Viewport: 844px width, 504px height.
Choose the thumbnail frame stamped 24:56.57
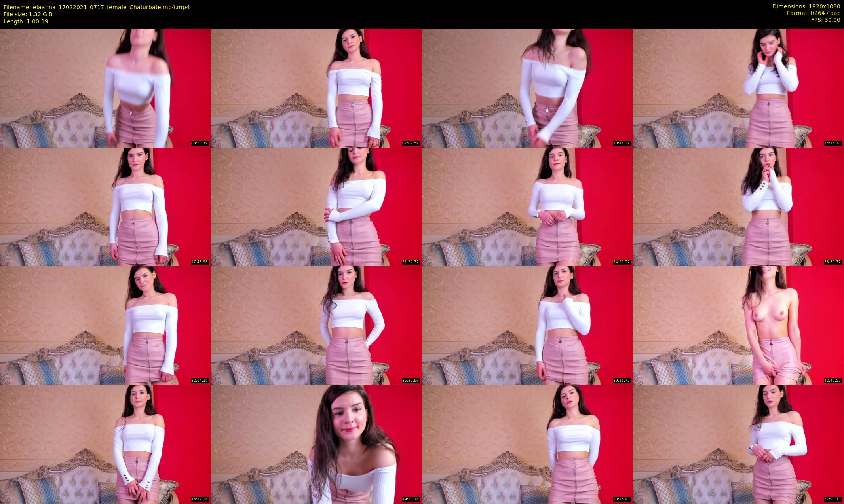coord(527,207)
